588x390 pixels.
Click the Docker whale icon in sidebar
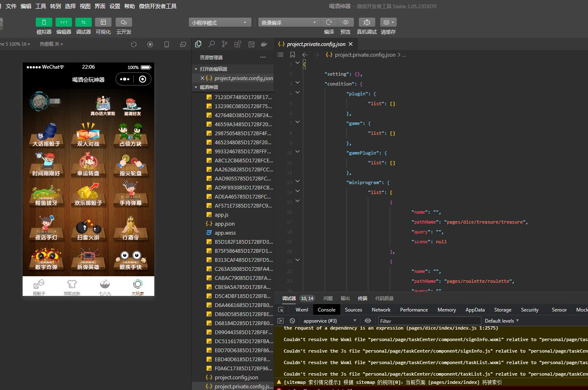click(x=264, y=44)
